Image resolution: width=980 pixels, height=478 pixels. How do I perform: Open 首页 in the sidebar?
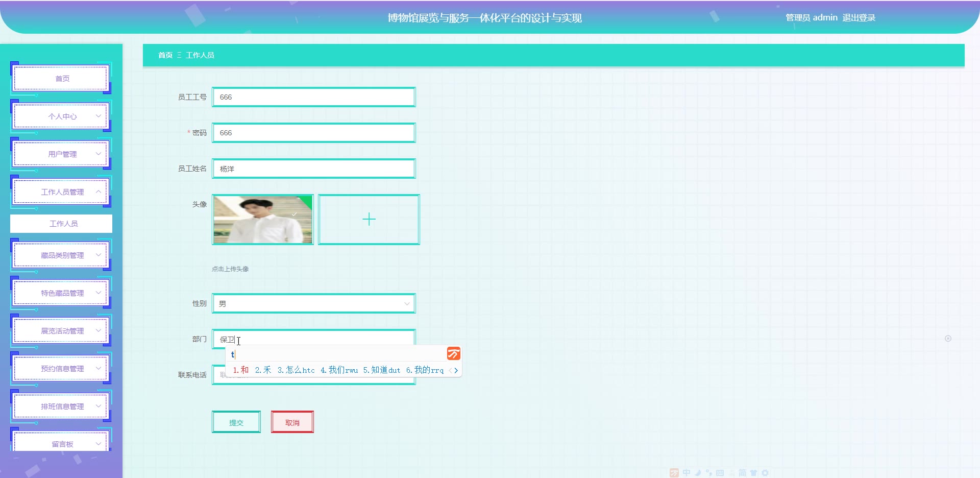point(61,79)
